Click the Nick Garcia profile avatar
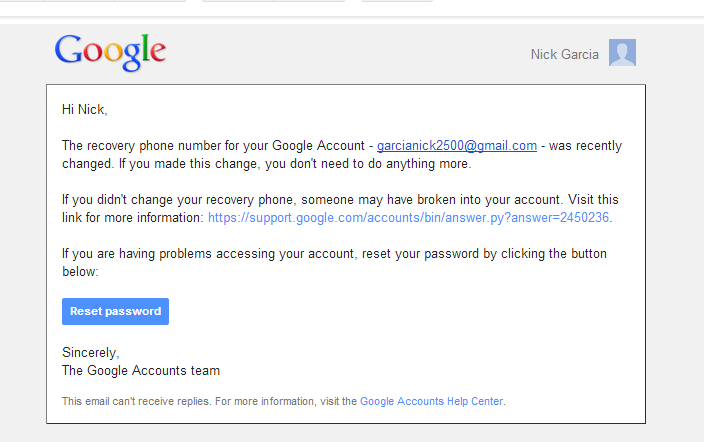The width and height of the screenshot is (704, 442). click(x=622, y=53)
